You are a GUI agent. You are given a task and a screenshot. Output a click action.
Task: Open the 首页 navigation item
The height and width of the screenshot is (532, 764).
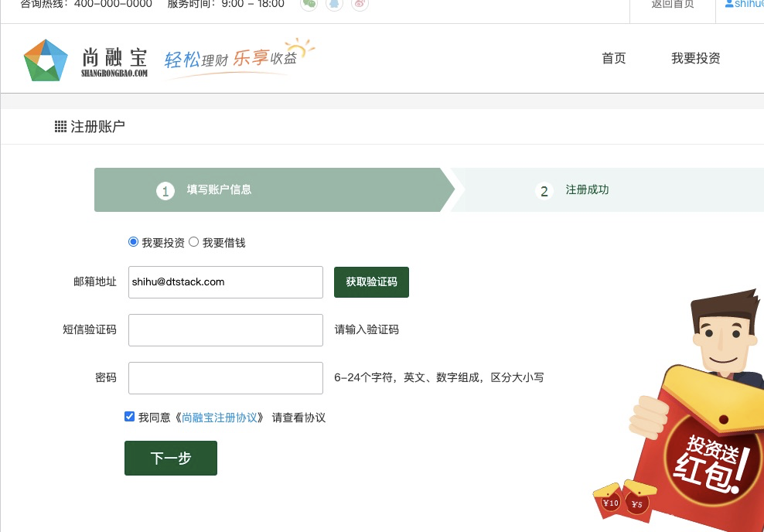click(x=614, y=59)
